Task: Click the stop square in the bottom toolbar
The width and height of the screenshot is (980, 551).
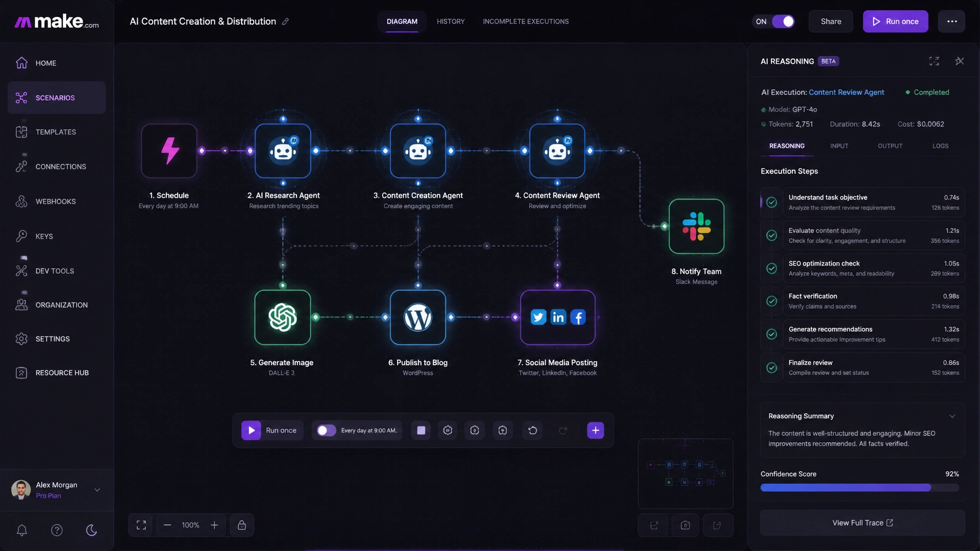Action: [x=421, y=430]
